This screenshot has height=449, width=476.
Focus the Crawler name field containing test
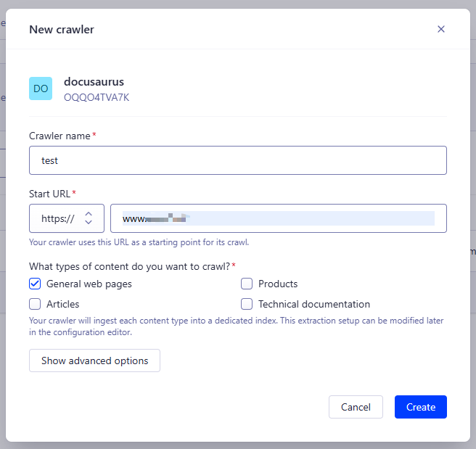pos(237,160)
